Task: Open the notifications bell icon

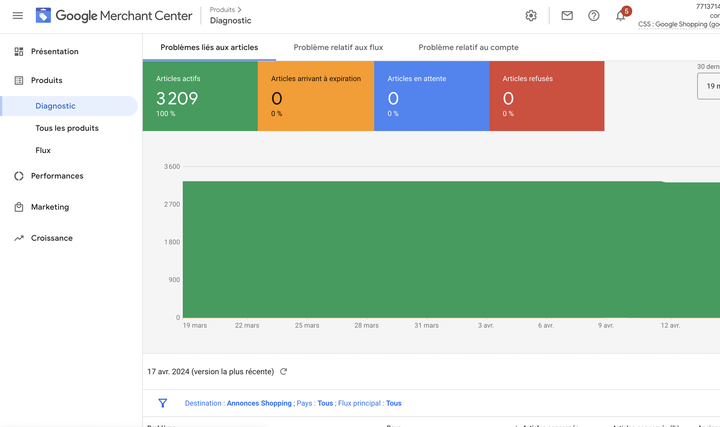Action: 620,16
